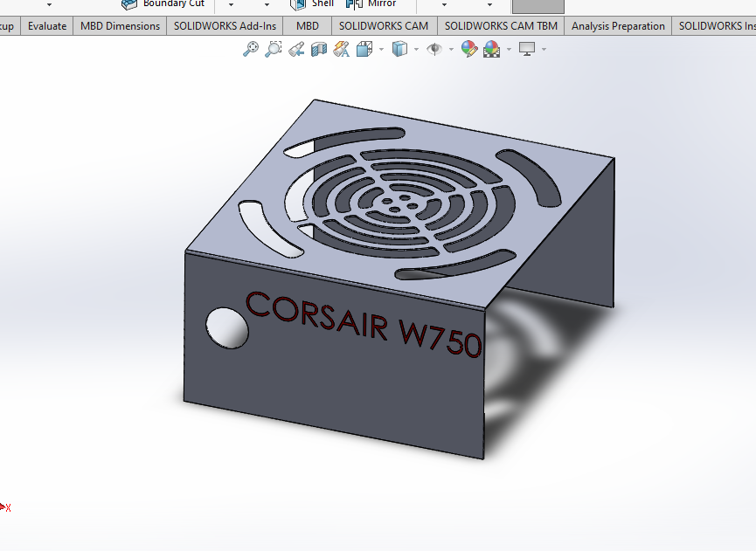Screen dimensions: 756x551
Task: Open the Apply Scene dropdown arrow
Action: [509, 50]
